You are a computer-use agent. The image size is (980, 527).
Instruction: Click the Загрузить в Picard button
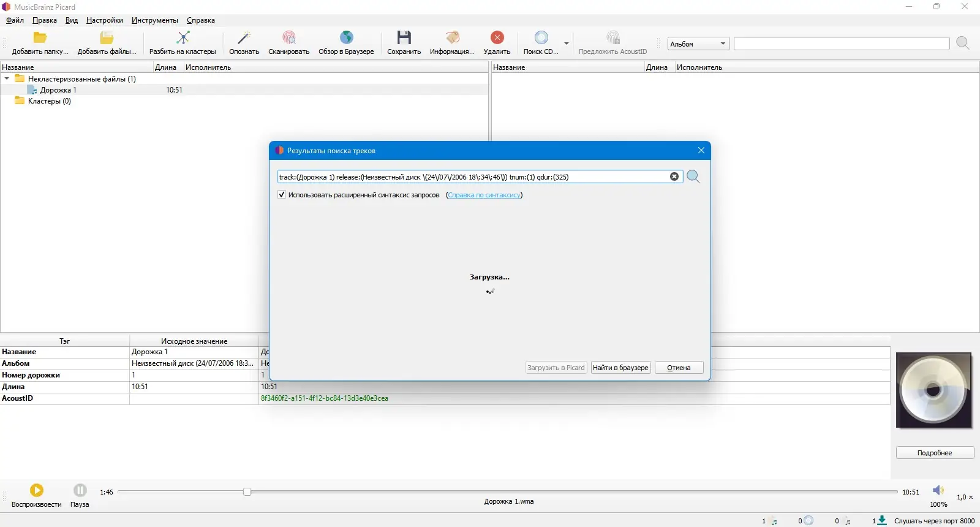point(556,368)
